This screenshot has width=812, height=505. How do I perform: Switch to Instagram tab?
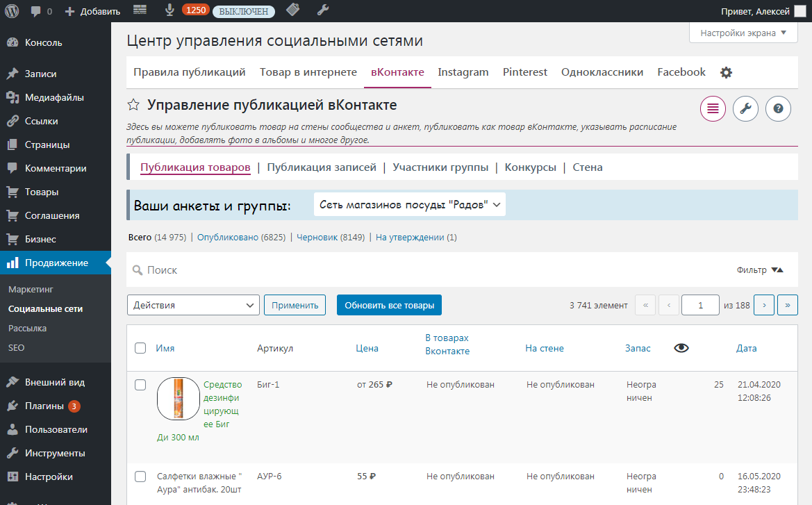pyautogui.click(x=463, y=72)
